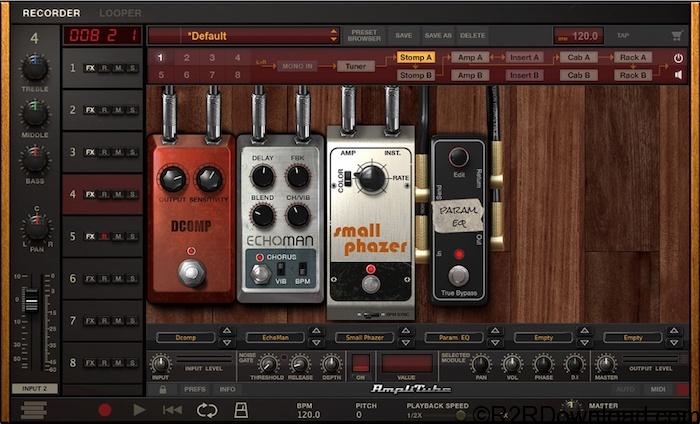
Task: Click the INPUT 2 selector label
Action: pyautogui.click(x=35, y=389)
